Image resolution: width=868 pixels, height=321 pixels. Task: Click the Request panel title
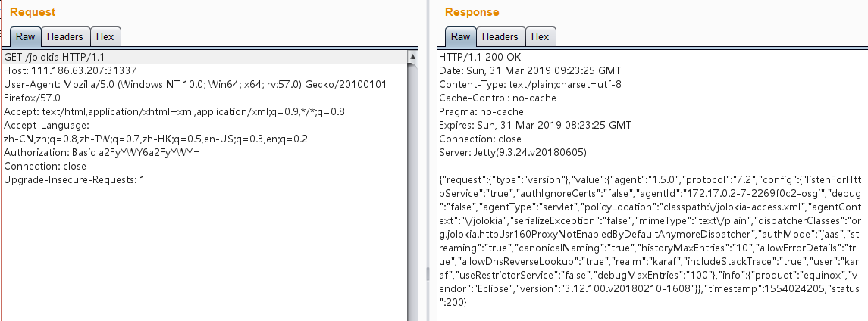tap(33, 12)
